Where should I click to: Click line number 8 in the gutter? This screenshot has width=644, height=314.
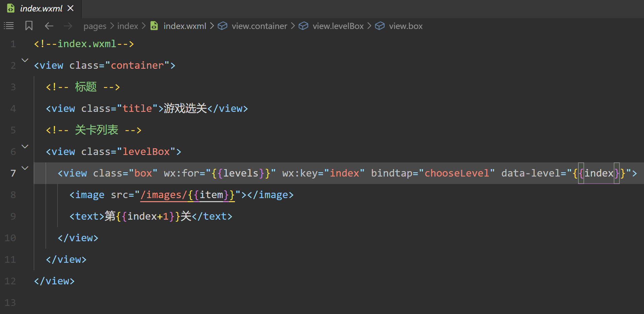(x=13, y=195)
